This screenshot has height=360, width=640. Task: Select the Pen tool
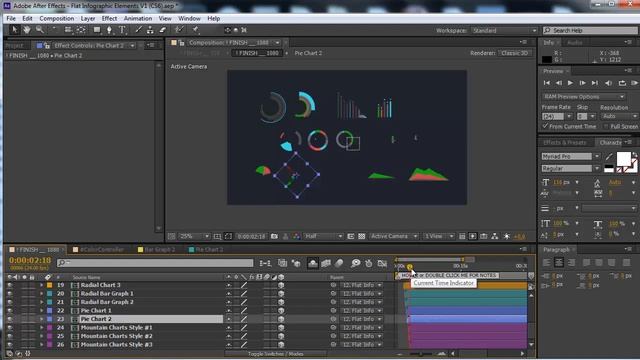109,30
